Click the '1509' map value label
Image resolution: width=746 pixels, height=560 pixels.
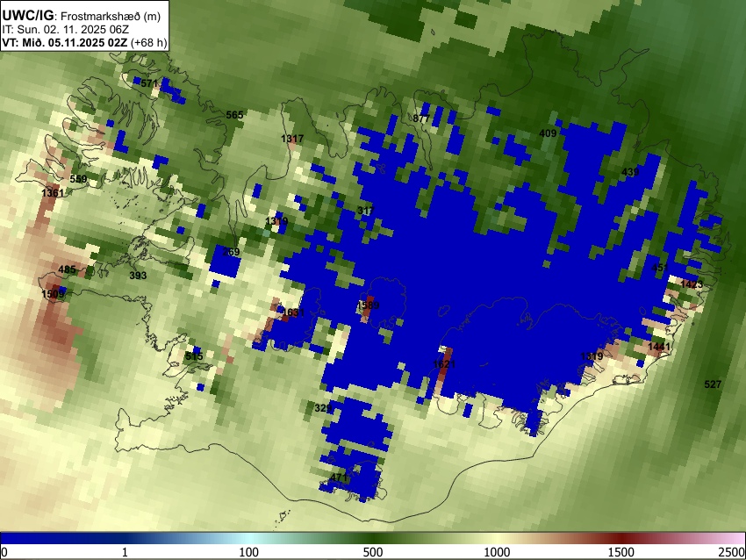coord(53,293)
